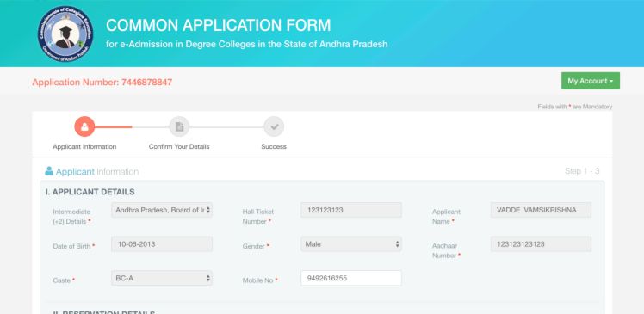This screenshot has height=314, width=644.
Task: Focus the Date of Birth field
Action: click(x=162, y=244)
